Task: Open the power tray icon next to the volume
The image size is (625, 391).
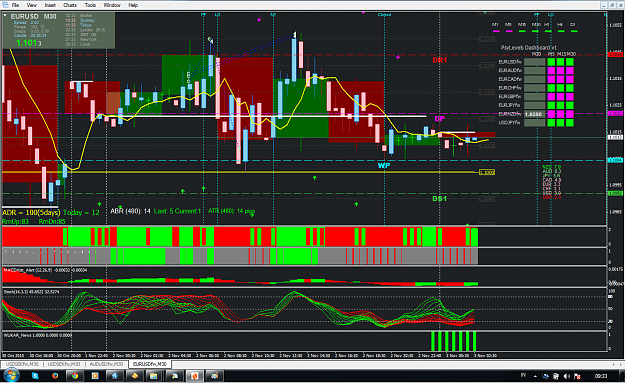Action: coord(556,376)
